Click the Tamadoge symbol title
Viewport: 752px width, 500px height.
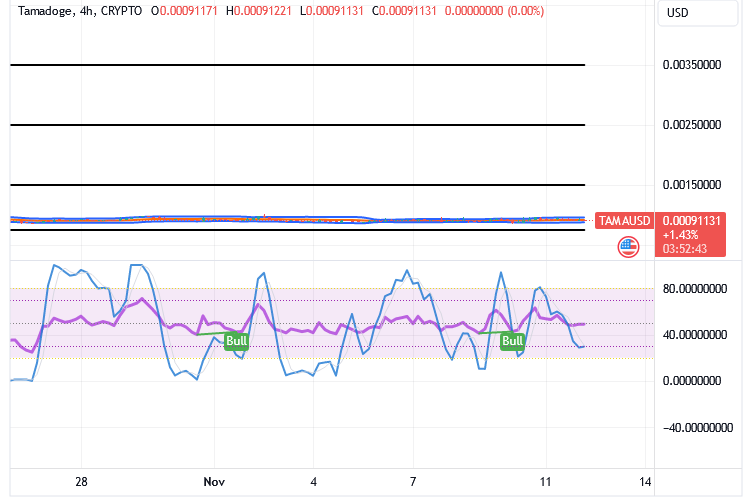(x=46, y=11)
